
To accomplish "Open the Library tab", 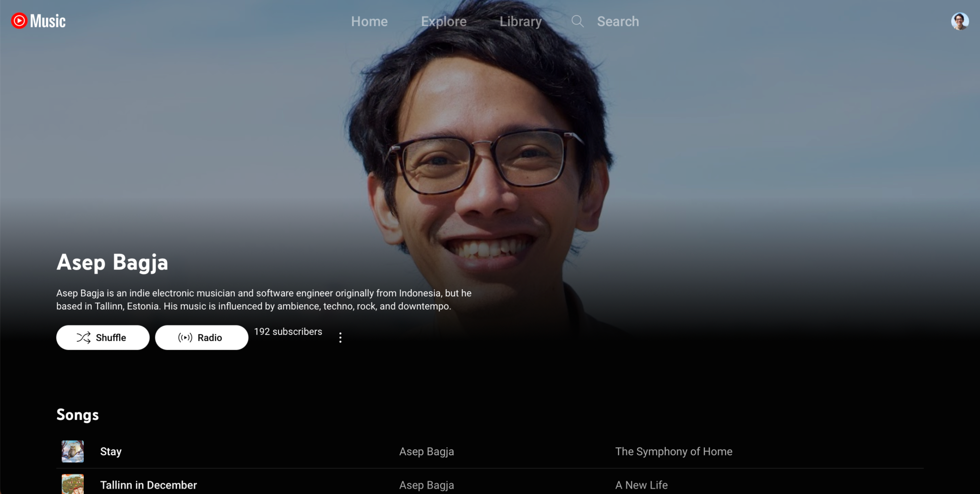I will tap(520, 22).
